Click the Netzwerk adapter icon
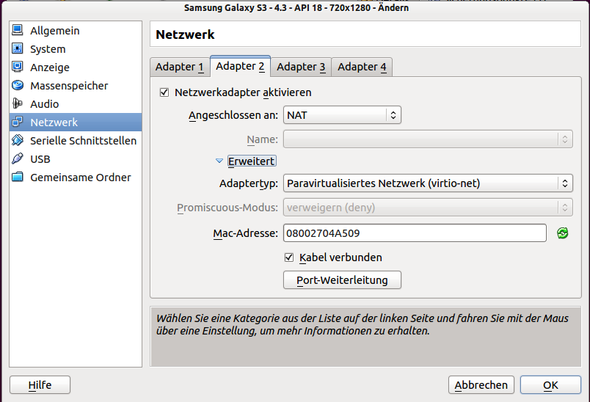The height and width of the screenshot is (402, 590). click(17, 122)
